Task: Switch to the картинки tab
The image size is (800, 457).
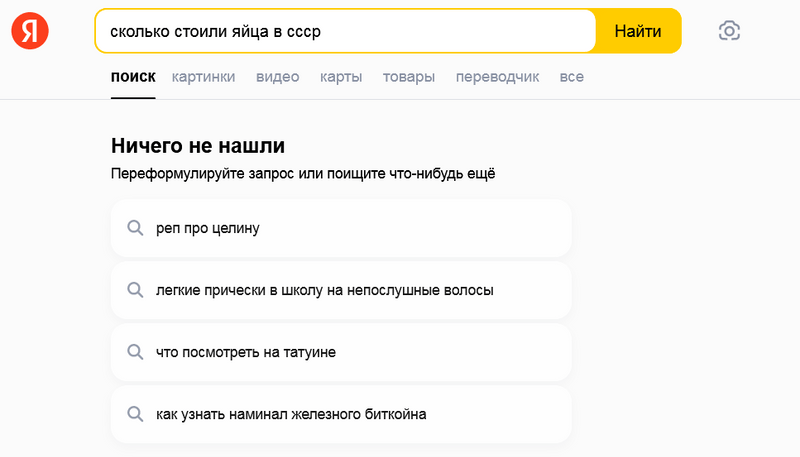Action: tap(203, 77)
